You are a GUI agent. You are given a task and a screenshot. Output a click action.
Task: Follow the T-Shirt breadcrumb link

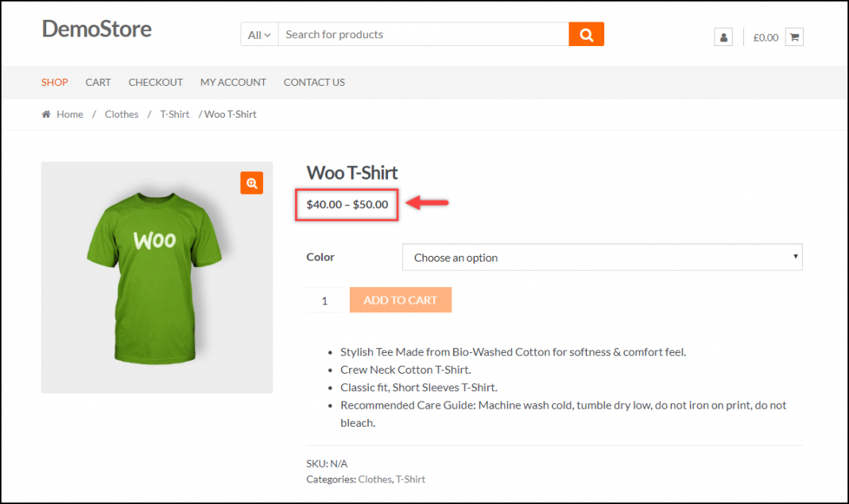click(174, 114)
